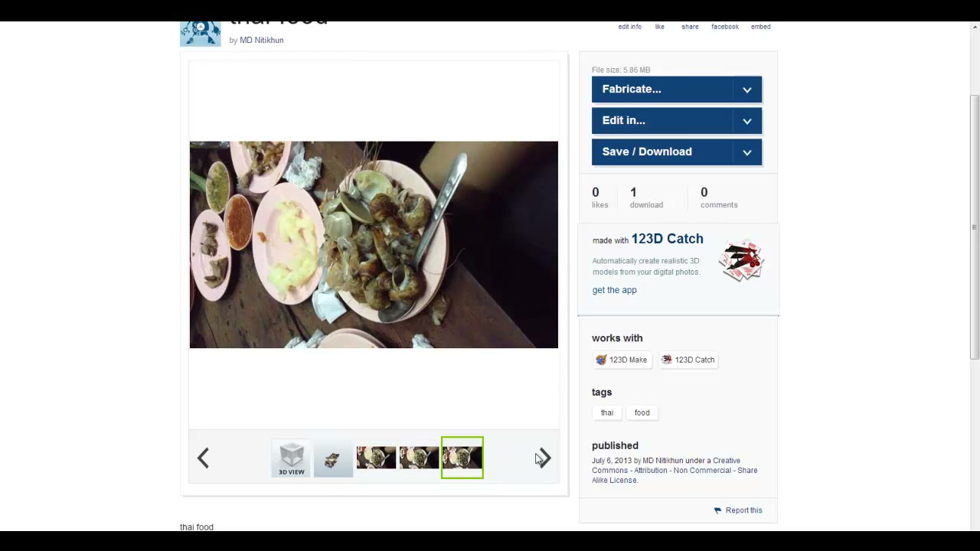Select the thai tag
980x551 pixels.
point(607,412)
